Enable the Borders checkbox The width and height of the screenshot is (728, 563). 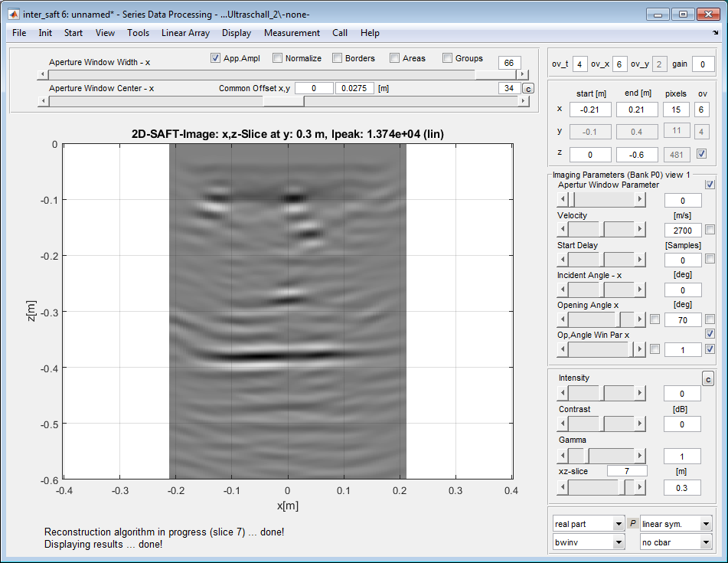[337, 57]
